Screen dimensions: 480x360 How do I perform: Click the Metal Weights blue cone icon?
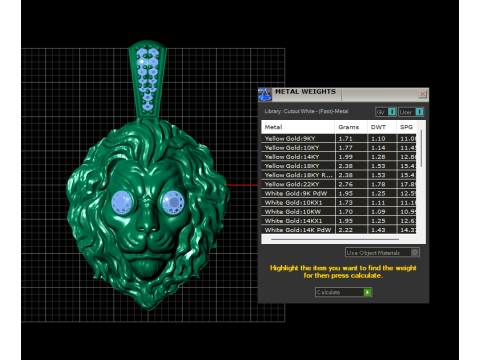click(x=265, y=95)
